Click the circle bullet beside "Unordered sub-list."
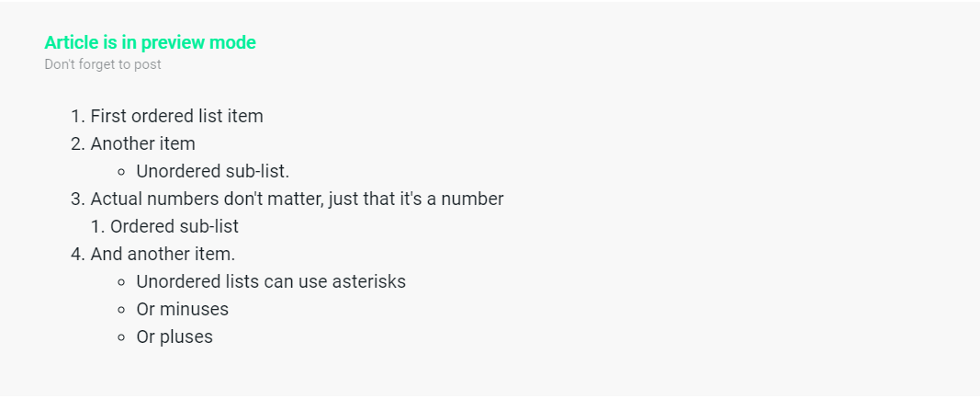Viewport: 980px width, 399px height. coord(121,172)
